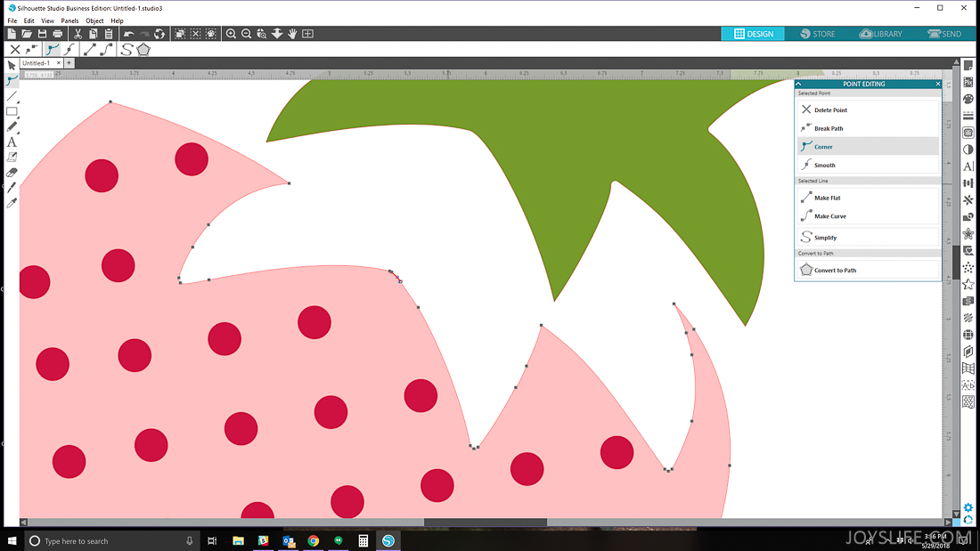
Task: Open Calculator from the Windows taskbar
Action: click(x=363, y=540)
